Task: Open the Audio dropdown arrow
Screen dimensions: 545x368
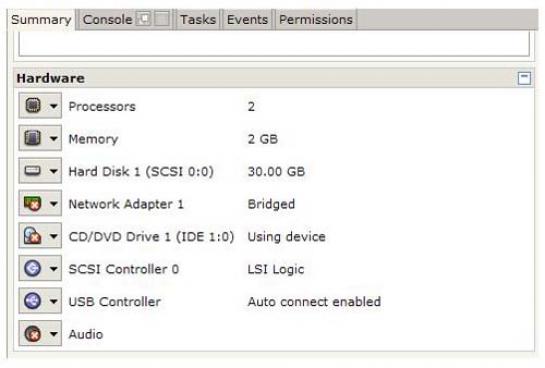Action: [54, 334]
